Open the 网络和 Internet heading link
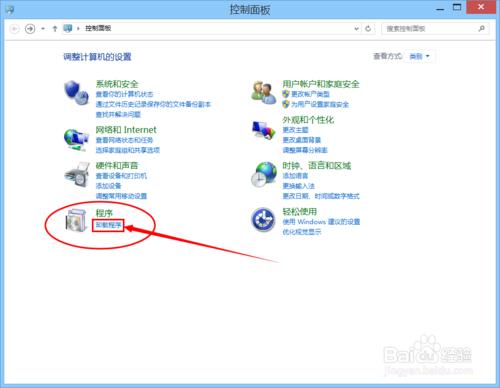The height and width of the screenshot is (388, 500). [126, 130]
